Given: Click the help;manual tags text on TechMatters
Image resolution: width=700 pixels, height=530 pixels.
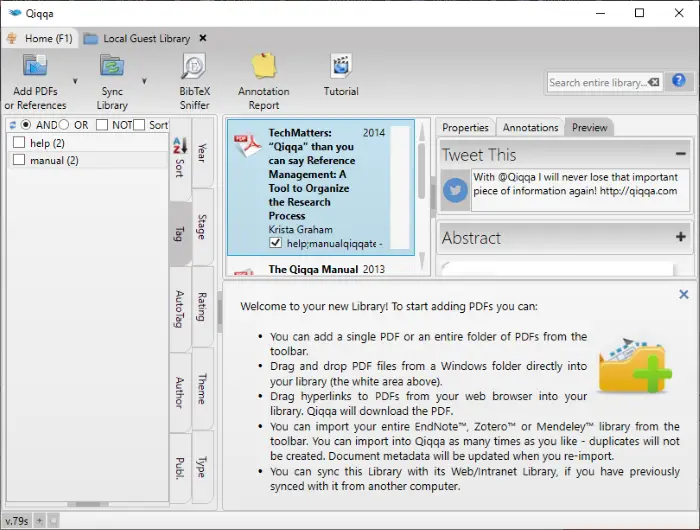Looking at the screenshot, I should [x=331, y=244].
